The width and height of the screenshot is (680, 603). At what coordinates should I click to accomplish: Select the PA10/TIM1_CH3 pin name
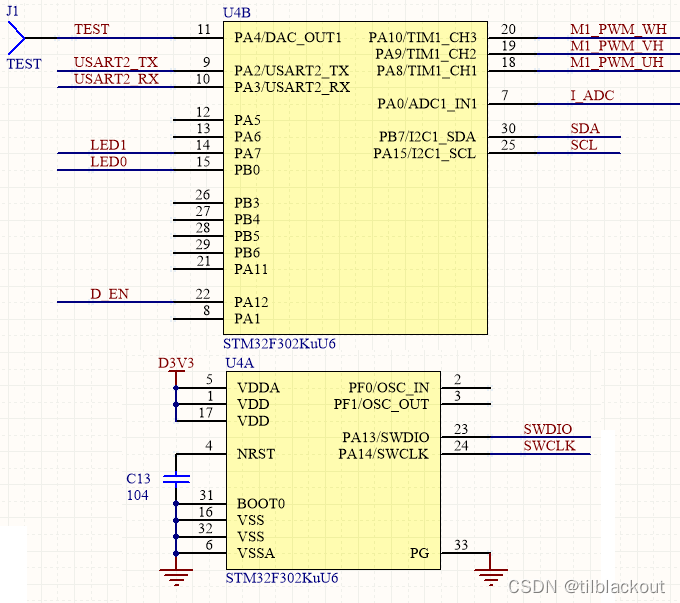point(422,38)
